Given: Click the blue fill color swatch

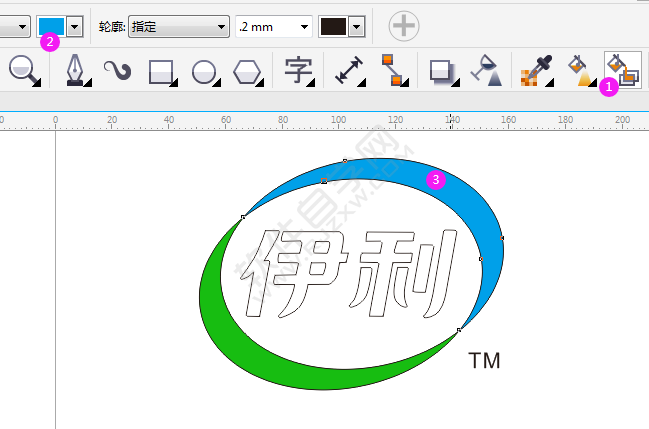Looking at the screenshot, I should click(51, 27).
